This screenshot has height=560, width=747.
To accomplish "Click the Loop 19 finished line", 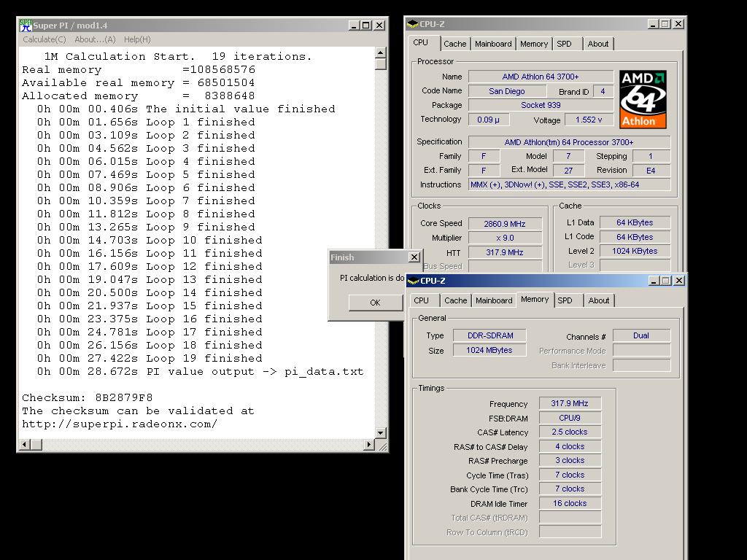I will coord(150,358).
